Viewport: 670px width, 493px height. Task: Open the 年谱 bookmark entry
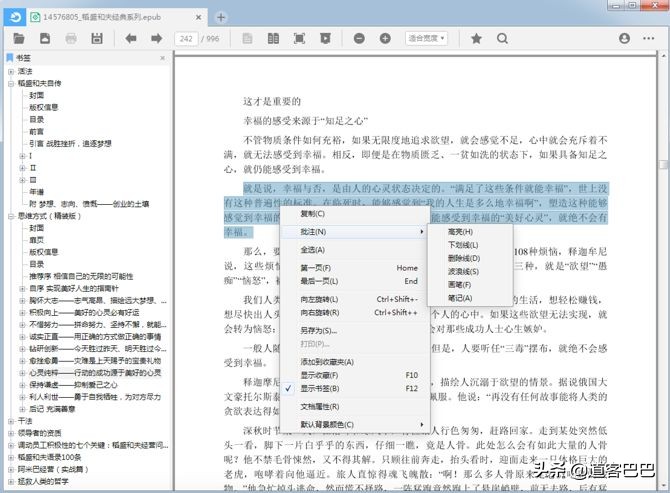pos(36,192)
